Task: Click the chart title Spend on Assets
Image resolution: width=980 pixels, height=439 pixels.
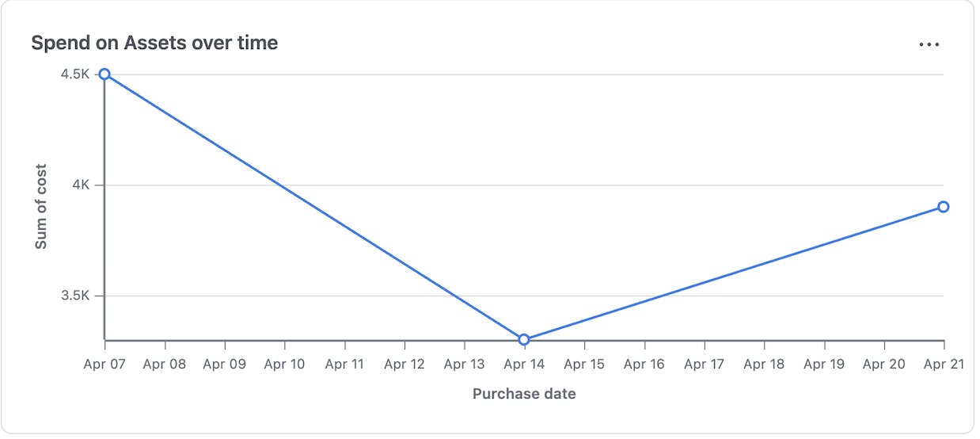Action: 154,43
